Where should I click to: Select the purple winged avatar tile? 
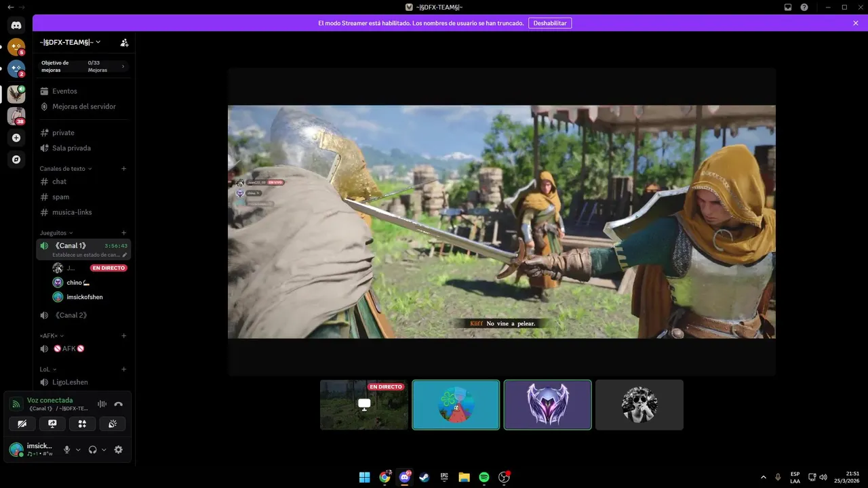(x=548, y=405)
